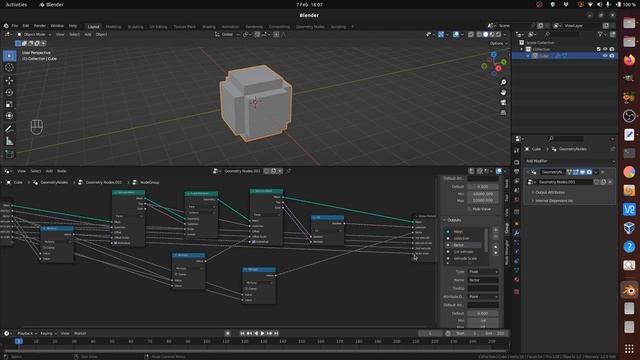Show applications grid in dock
640x360 pixels.
pyautogui.click(x=629, y=349)
